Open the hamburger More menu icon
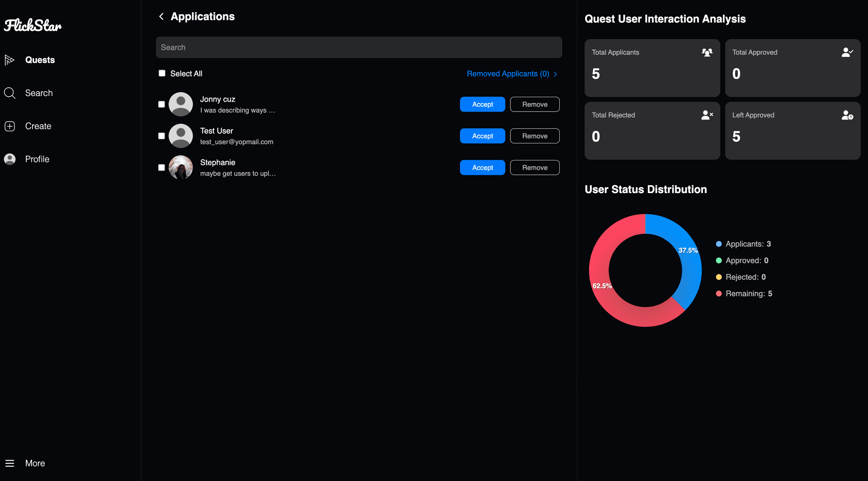Image resolution: width=868 pixels, height=481 pixels. tap(9, 463)
